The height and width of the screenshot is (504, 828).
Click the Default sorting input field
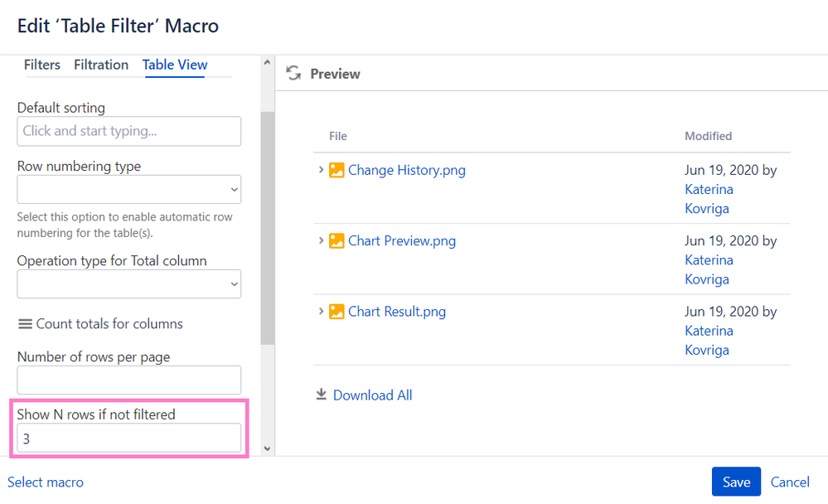click(x=128, y=131)
